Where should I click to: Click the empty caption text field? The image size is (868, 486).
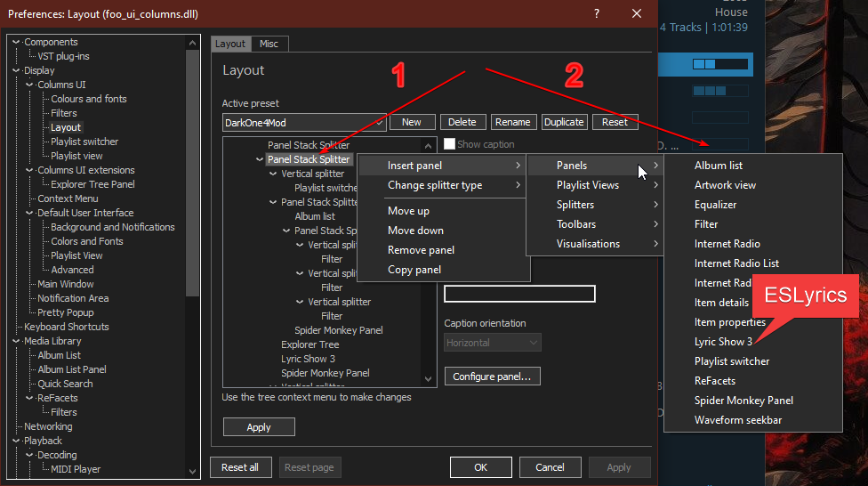[519, 295]
